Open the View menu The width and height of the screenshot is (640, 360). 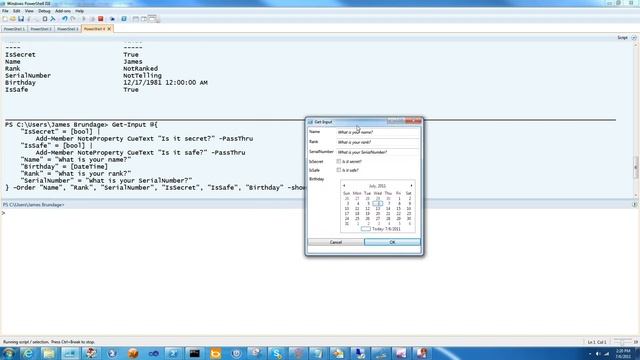(29, 11)
